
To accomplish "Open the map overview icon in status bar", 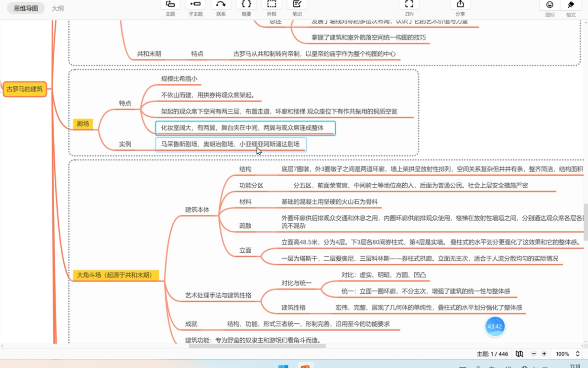I will (519, 354).
